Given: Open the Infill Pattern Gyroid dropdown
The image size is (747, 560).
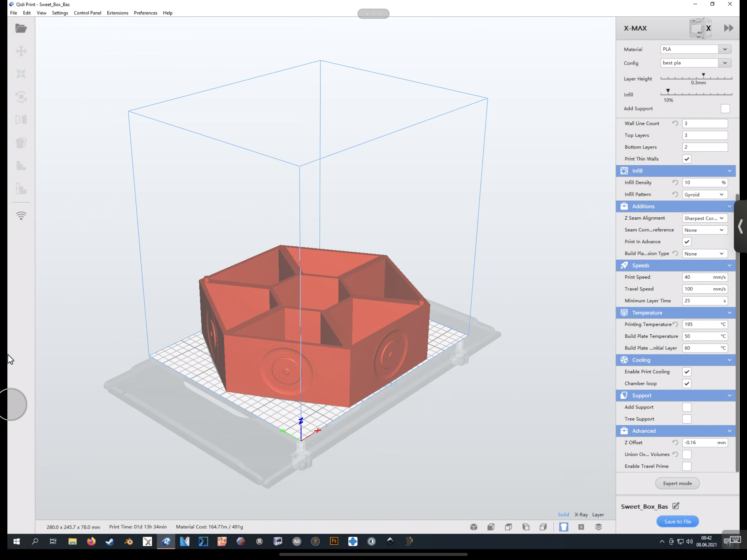Looking at the screenshot, I should (x=704, y=194).
